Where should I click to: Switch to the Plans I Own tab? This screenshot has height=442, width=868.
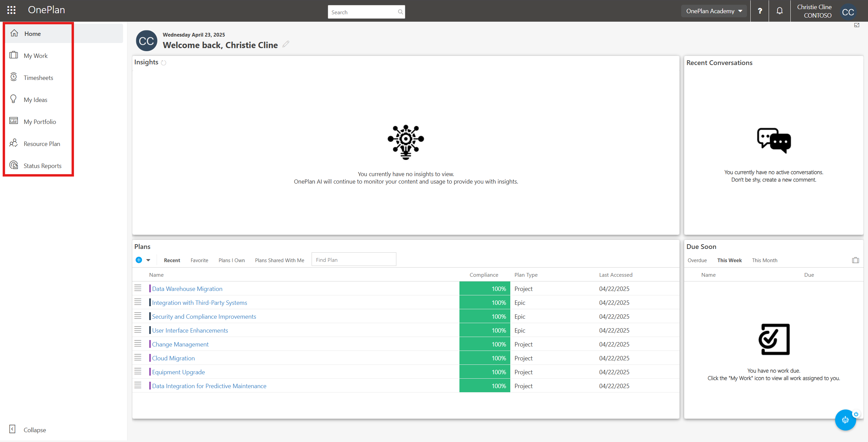(x=232, y=260)
